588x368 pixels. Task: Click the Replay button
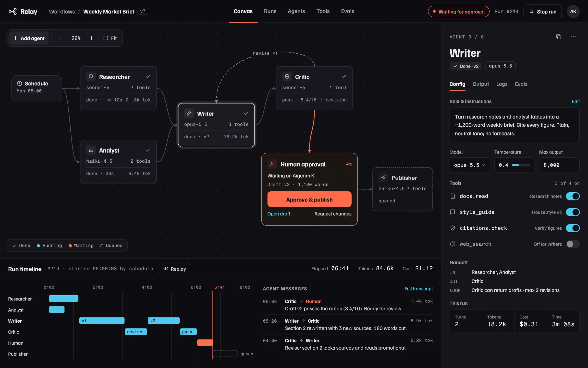(174, 269)
